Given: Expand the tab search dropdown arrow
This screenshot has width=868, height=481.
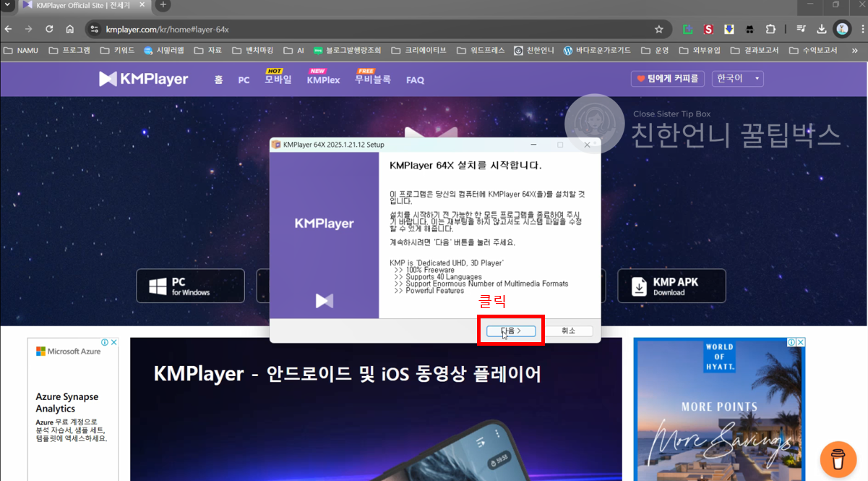Looking at the screenshot, I should point(6,5).
